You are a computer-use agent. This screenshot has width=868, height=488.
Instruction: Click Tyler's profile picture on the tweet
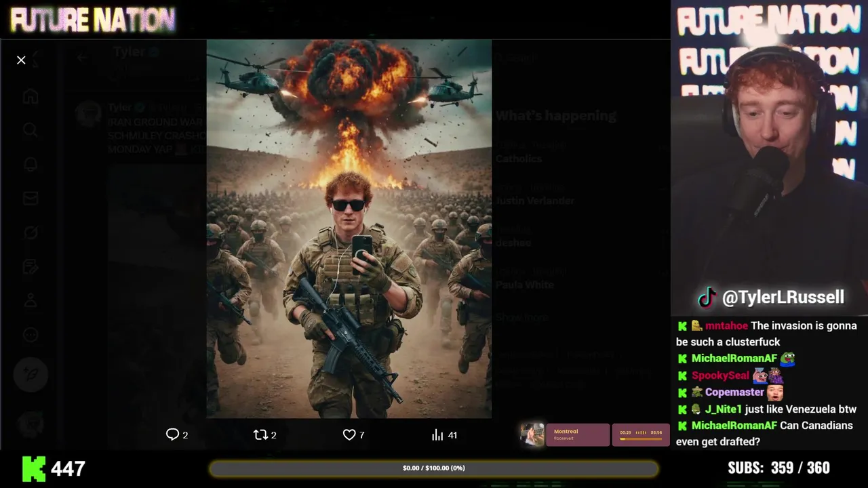pyautogui.click(x=89, y=113)
